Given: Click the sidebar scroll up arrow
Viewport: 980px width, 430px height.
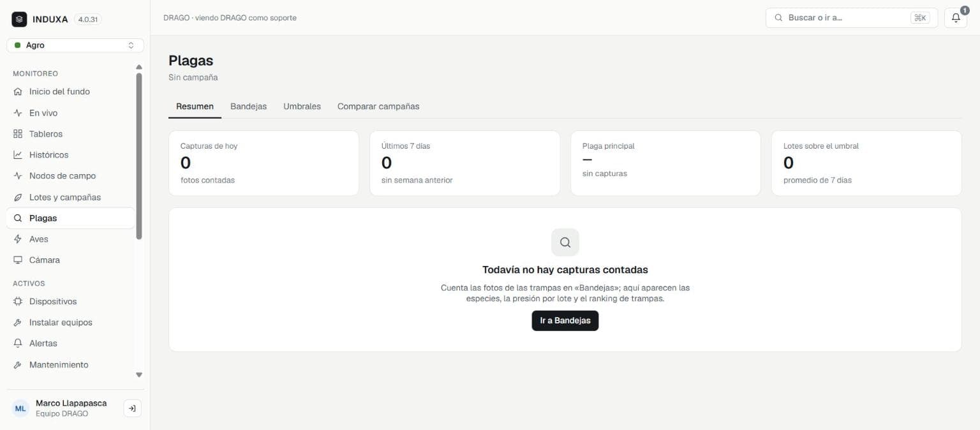Looking at the screenshot, I should [139, 67].
